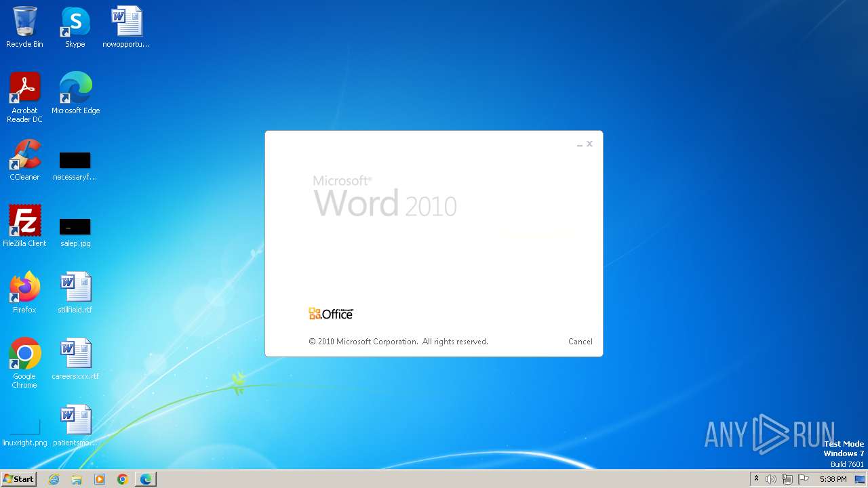Switch to Edge in the taskbar
The image size is (868, 488).
[146, 479]
